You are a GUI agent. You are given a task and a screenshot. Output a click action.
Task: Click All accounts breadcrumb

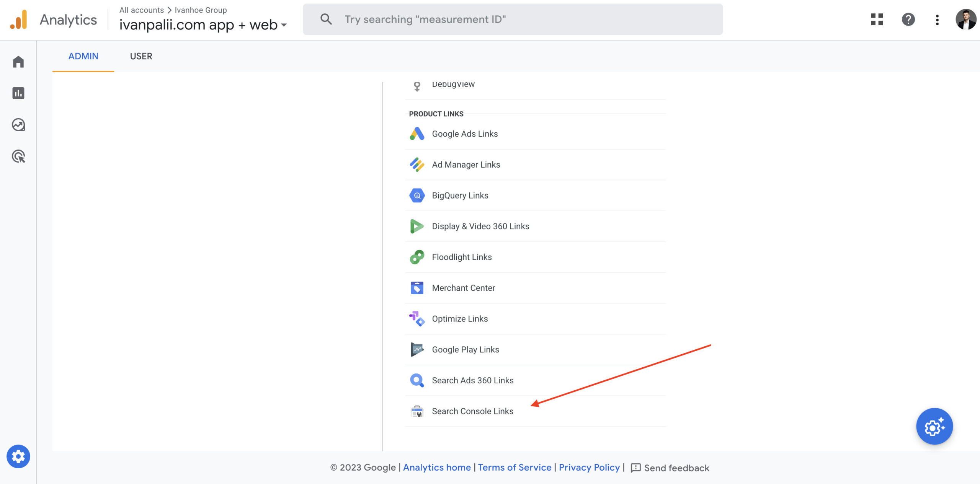141,10
